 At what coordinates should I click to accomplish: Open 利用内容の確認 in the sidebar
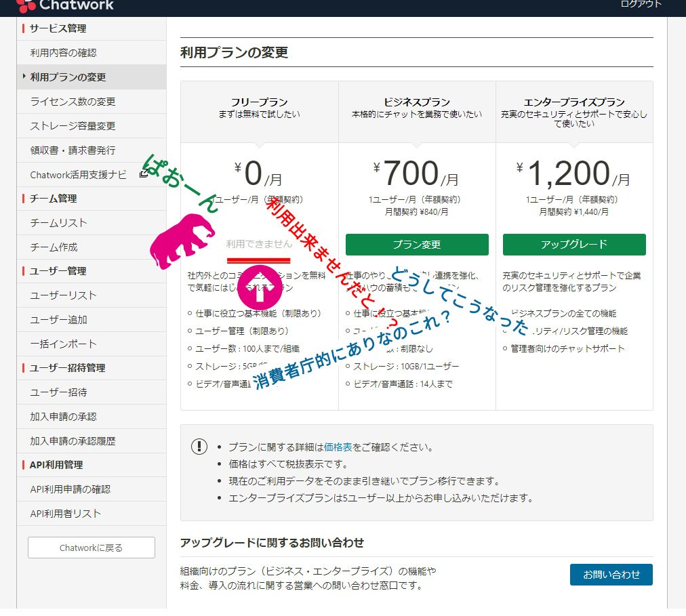[x=92, y=53]
